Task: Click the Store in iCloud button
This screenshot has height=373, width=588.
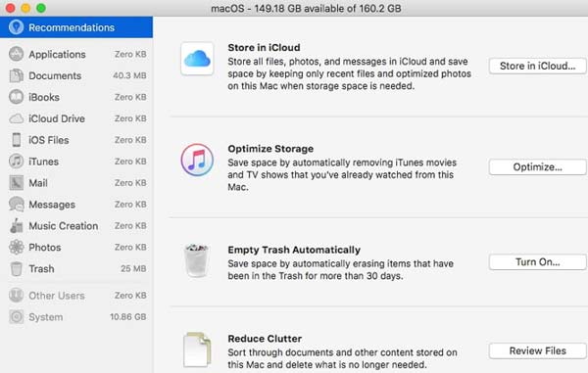Action: click(537, 66)
